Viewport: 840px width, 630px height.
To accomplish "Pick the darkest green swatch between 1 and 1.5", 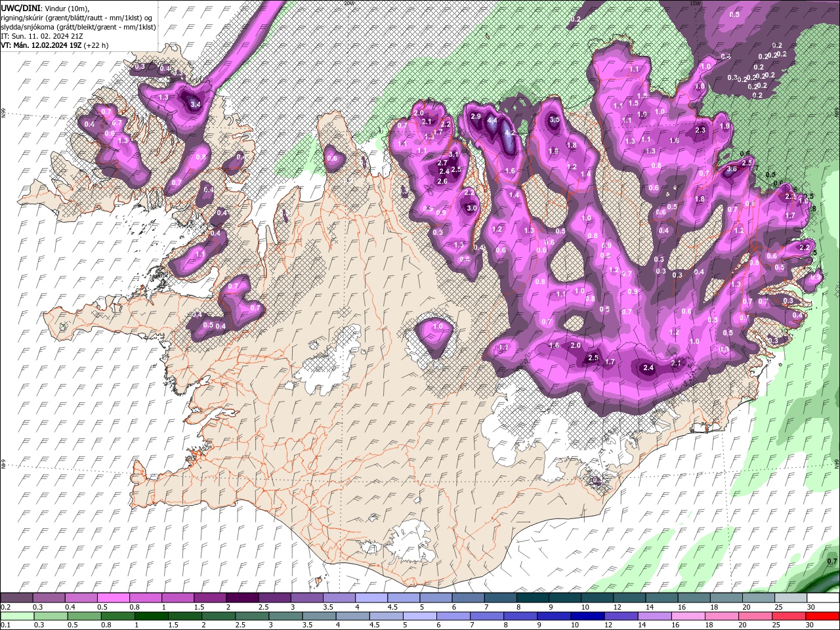I will 151,616.
